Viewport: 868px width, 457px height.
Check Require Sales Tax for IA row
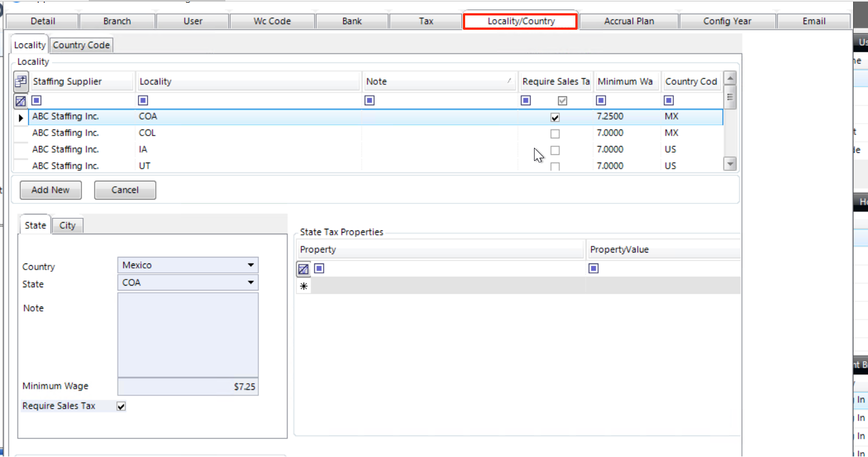coord(555,150)
